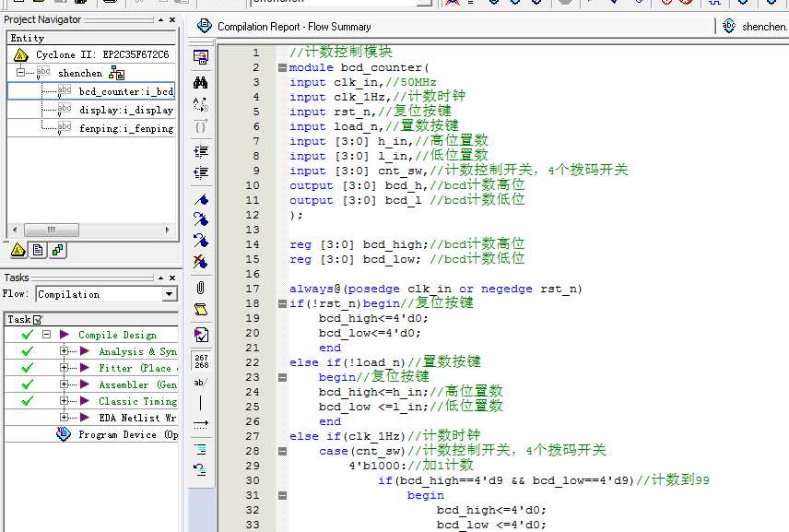The width and height of the screenshot is (789, 532).
Task: Click the paperclip attach icon
Action: click(x=200, y=288)
